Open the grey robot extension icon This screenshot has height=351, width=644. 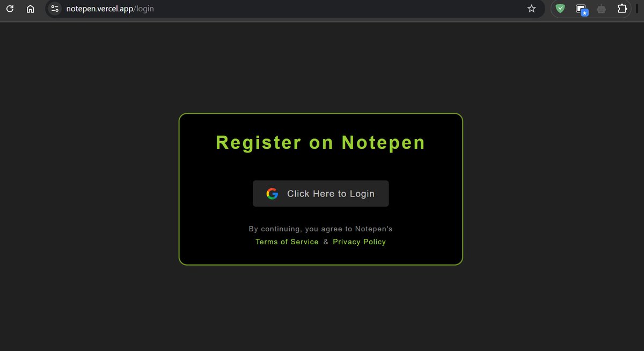pos(602,9)
